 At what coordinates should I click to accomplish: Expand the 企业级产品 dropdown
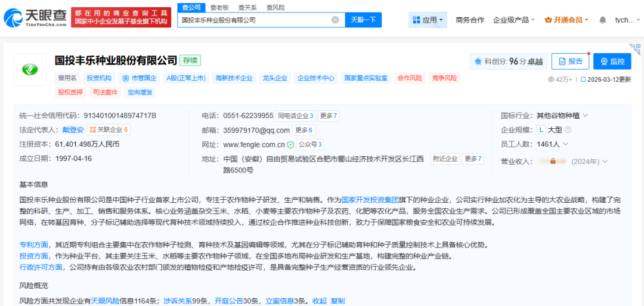coord(514,20)
